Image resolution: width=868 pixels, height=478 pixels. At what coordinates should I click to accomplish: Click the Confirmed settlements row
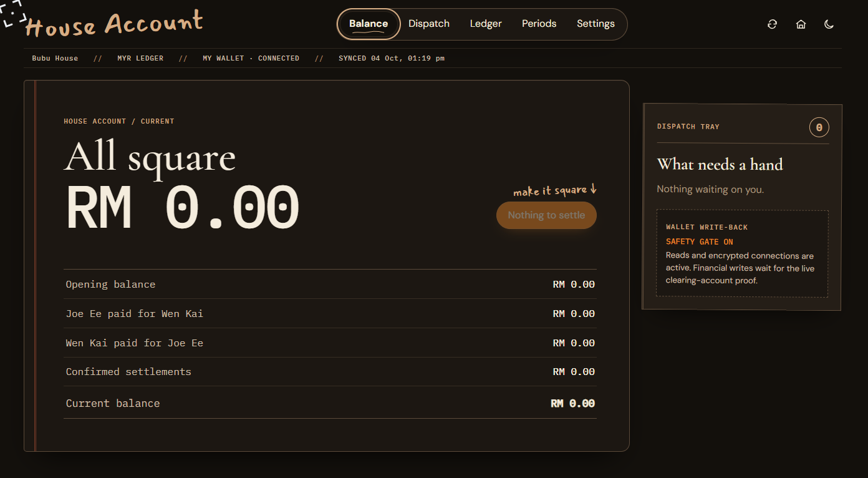(x=330, y=372)
